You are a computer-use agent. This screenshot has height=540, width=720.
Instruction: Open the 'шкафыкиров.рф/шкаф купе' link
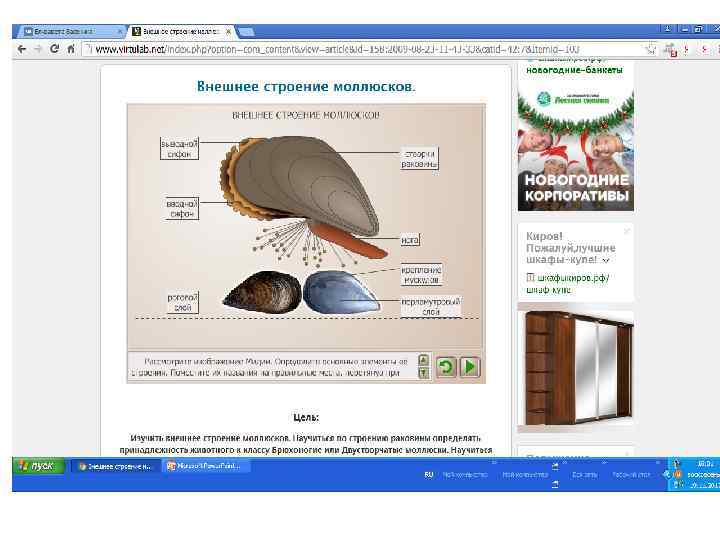coord(568,284)
